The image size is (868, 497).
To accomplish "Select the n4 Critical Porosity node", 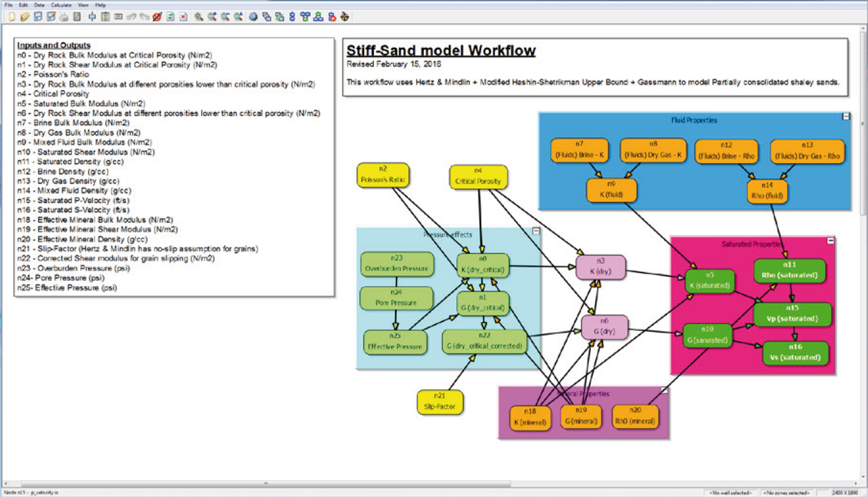I will click(478, 177).
